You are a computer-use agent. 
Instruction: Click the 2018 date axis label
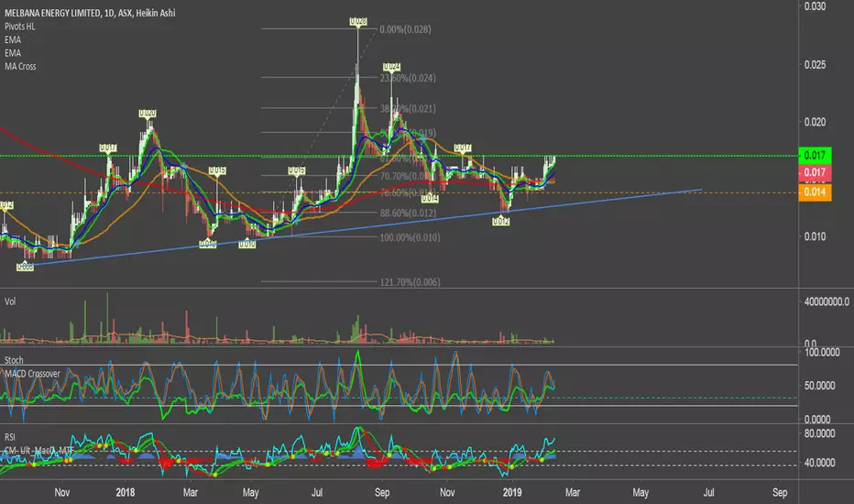126,492
